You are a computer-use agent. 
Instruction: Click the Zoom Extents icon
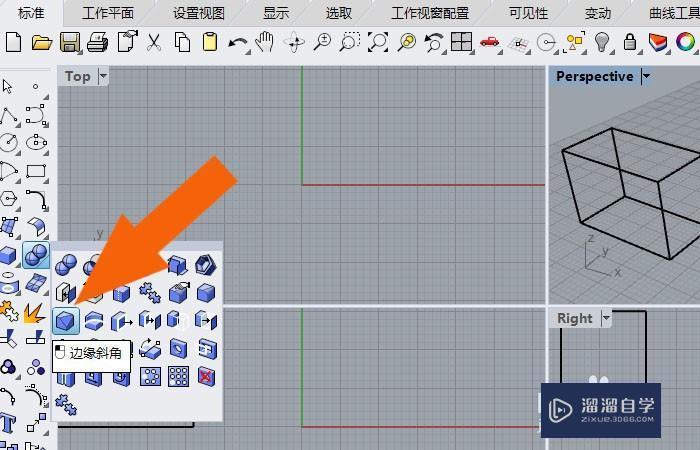pyautogui.click(x=378, y=42)
